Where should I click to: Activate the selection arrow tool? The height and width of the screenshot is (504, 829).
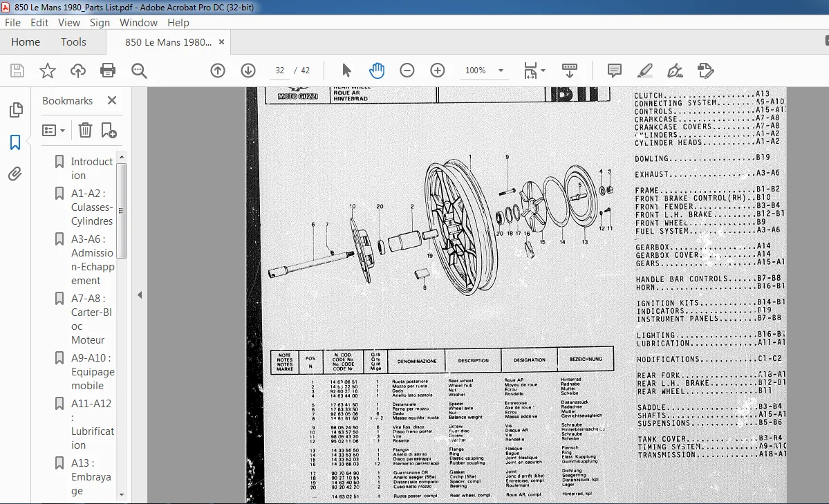[346, 71]
